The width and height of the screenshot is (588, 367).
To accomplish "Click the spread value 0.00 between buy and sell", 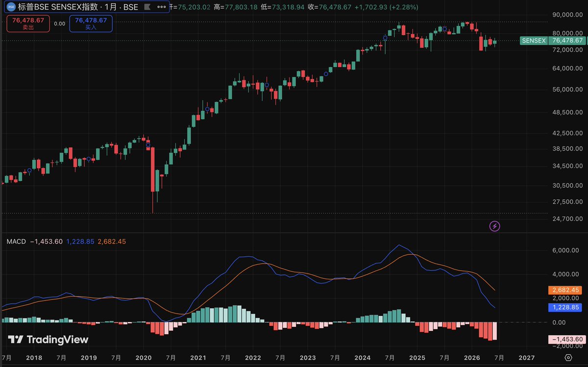I will click(60, 24).
